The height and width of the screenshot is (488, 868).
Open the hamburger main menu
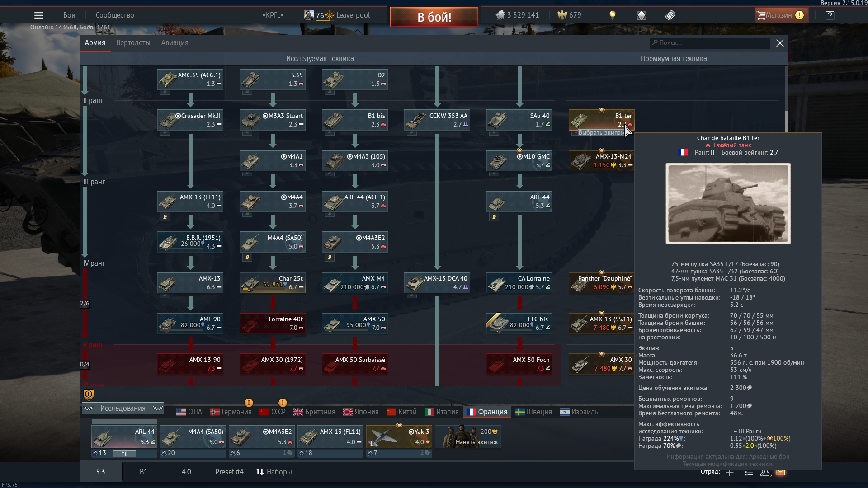pyautogui.click(x=39, y=15)
